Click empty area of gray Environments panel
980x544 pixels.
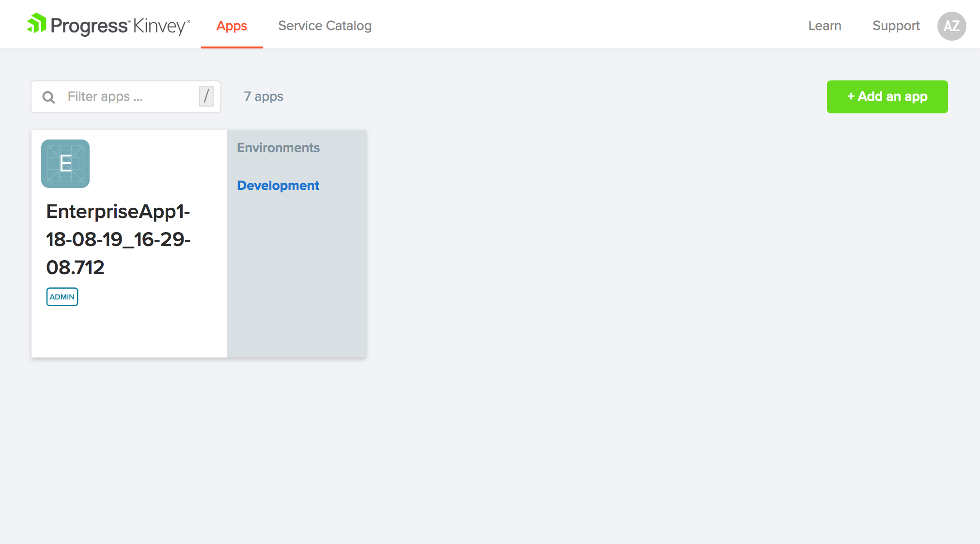(296, 281)
